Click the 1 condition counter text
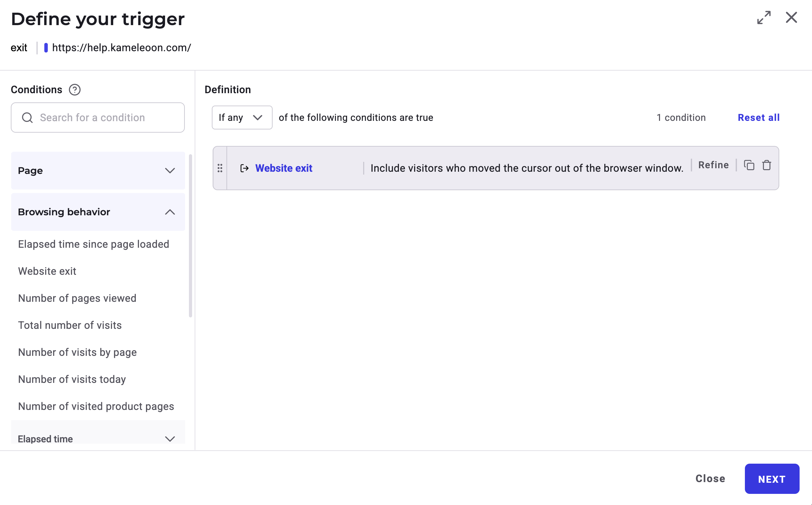Screen dimensions: 812x505 (681, 118)
